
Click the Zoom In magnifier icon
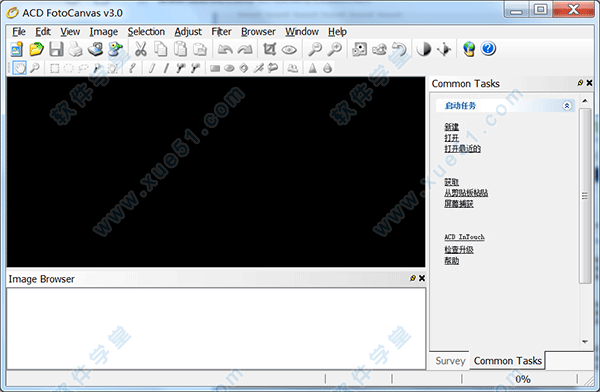click(x=335, y=49)
